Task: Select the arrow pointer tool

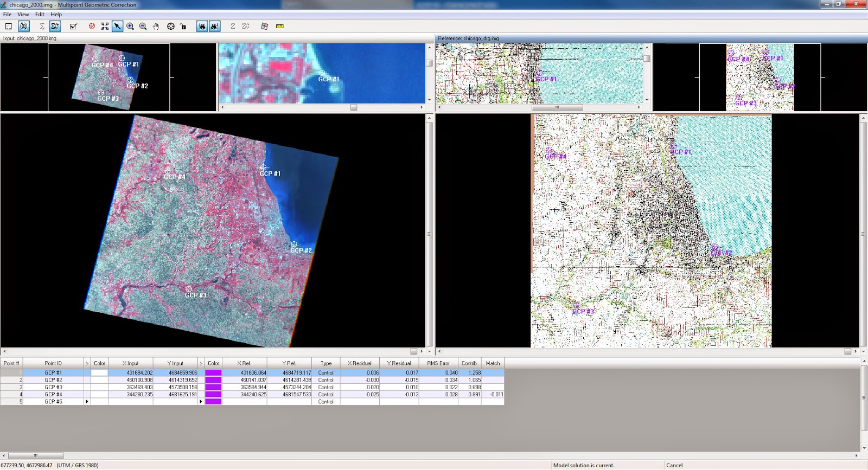Action: pos(117,26)
